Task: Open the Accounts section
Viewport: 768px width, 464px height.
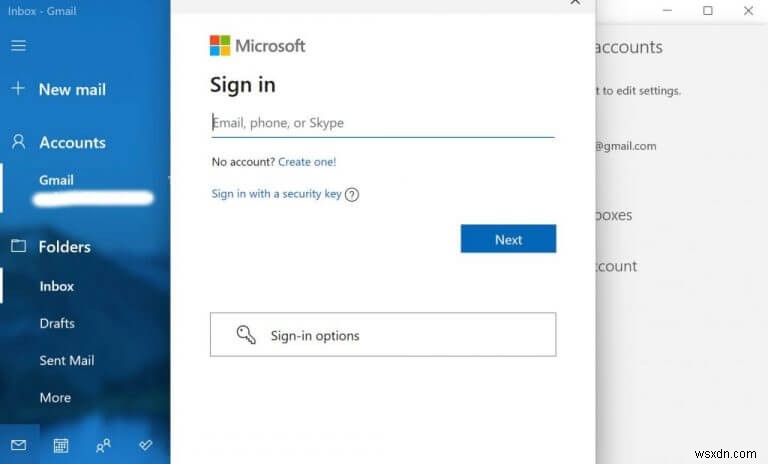Action: (x=72, y=143)
